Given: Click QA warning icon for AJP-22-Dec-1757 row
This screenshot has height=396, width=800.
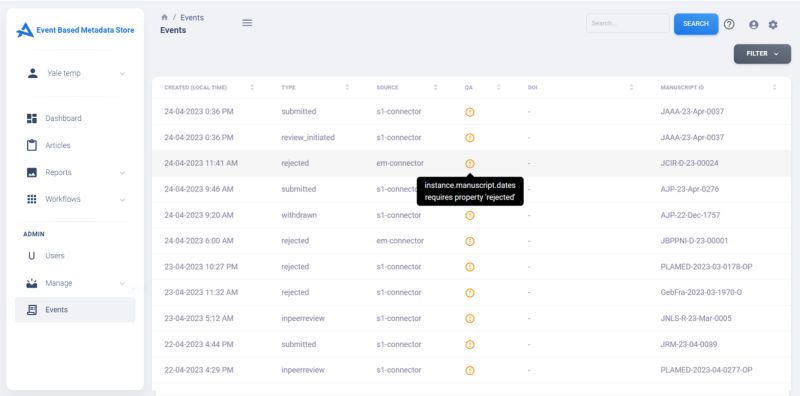Looking at the screenshot, I should 470,215.
